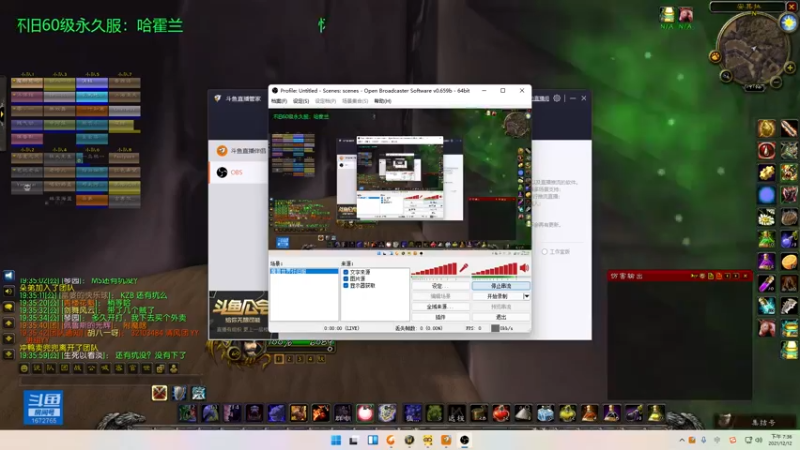Click the 停止串流 stop streaming button
This screenshot has height=450, width=800.
pyautogui.click(x=501, y=286)
